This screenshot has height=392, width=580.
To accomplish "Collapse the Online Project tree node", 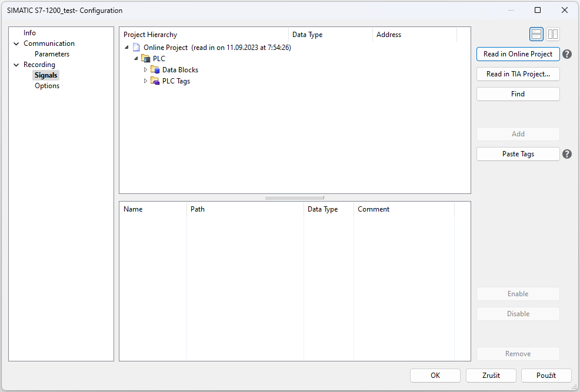I will [126, 47].
